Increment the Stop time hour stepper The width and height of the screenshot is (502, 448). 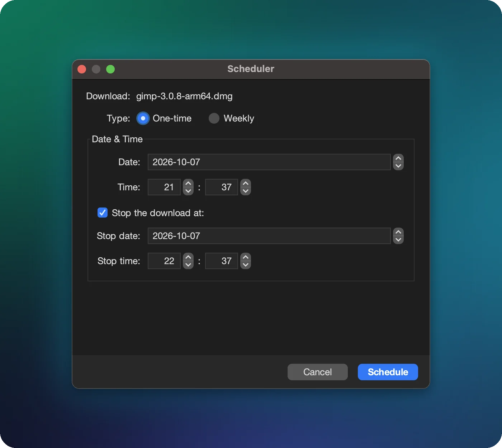tap(188, 257)
